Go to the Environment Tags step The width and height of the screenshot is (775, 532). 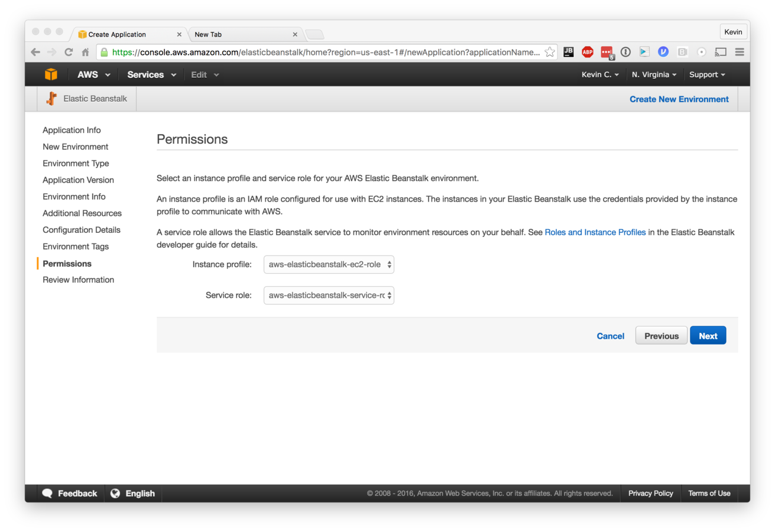[x=76, y=246]
